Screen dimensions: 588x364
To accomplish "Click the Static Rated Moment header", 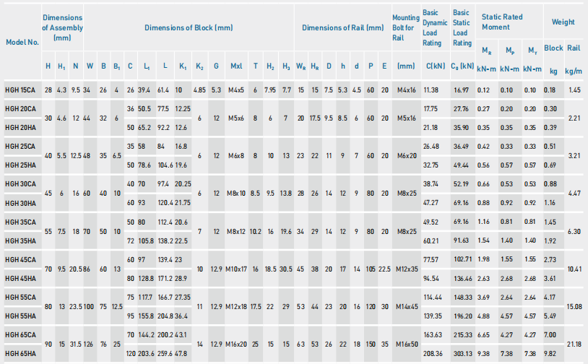I will (506, 22).
